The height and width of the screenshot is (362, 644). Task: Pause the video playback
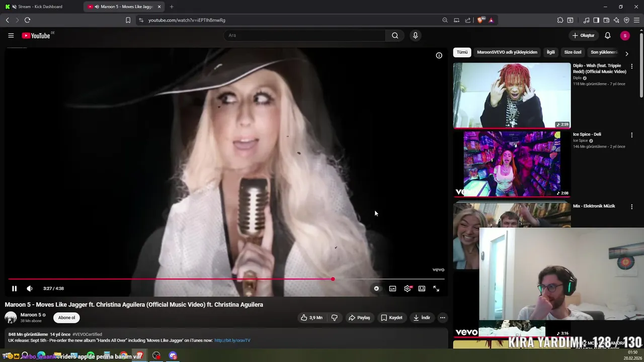(14, 289)
